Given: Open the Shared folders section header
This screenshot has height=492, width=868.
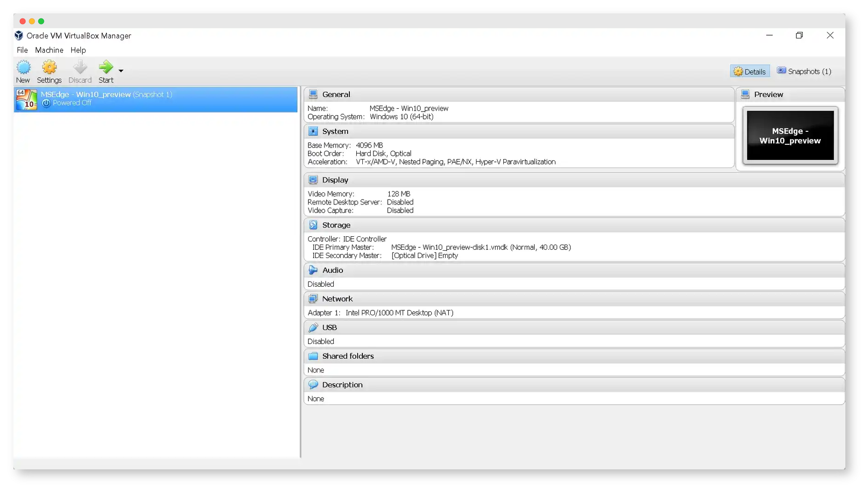Looking at the screenshot, I should 348,356.
